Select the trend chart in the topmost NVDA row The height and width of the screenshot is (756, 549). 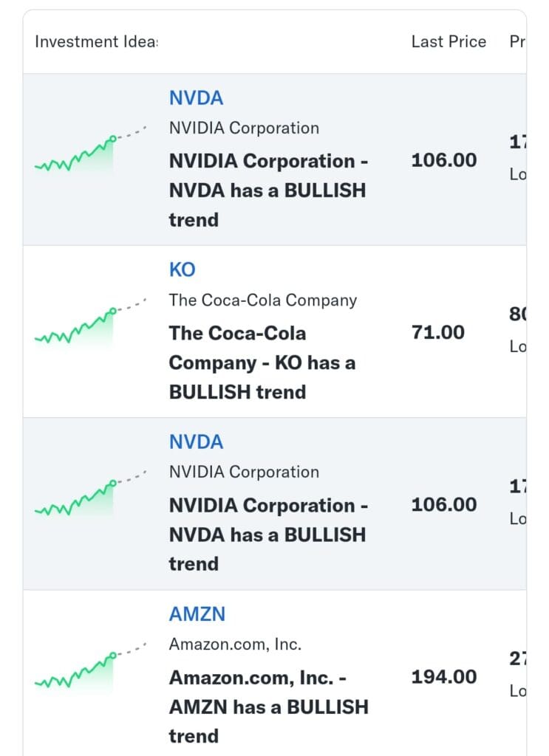coord(91,150)
